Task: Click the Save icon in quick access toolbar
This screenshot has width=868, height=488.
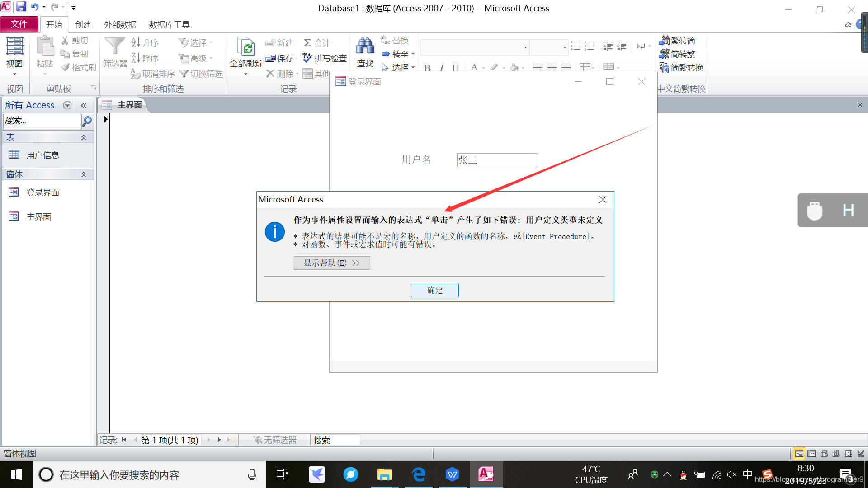Action: (21, 7)
